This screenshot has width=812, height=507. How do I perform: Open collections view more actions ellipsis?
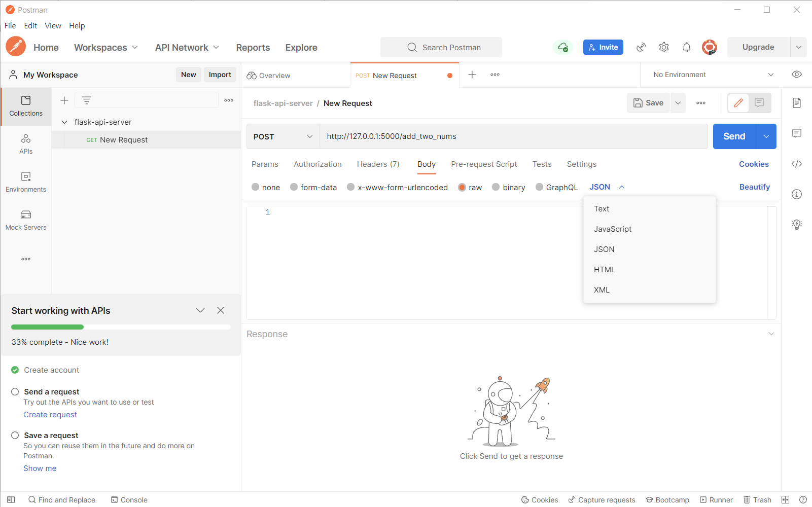229,100
